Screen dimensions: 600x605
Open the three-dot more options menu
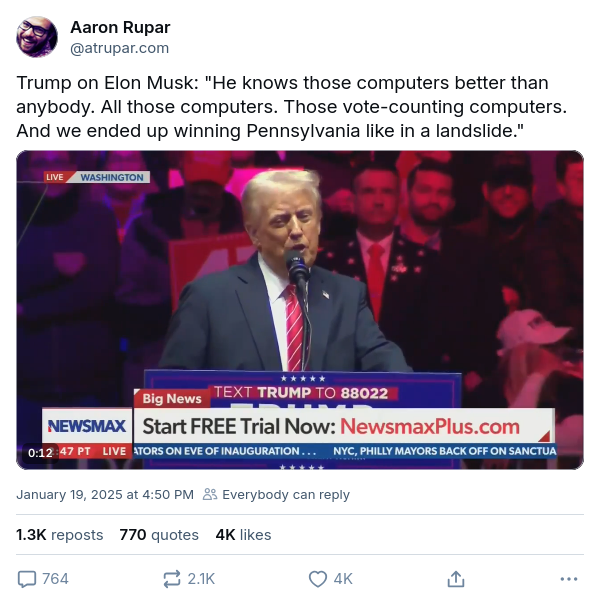[x=569, y=579]
